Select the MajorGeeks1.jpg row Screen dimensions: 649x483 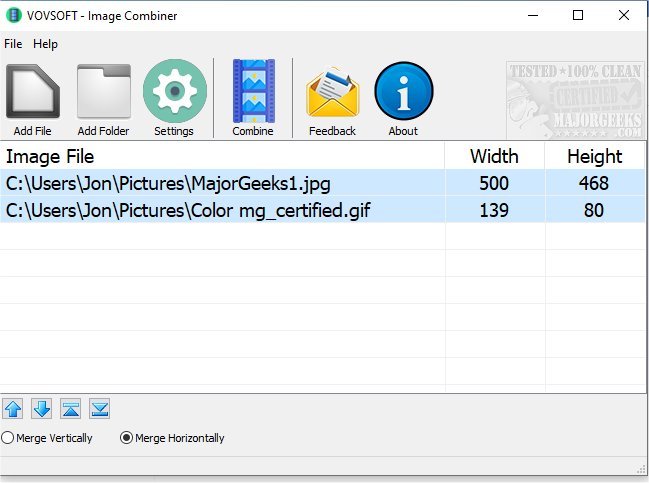168,184
